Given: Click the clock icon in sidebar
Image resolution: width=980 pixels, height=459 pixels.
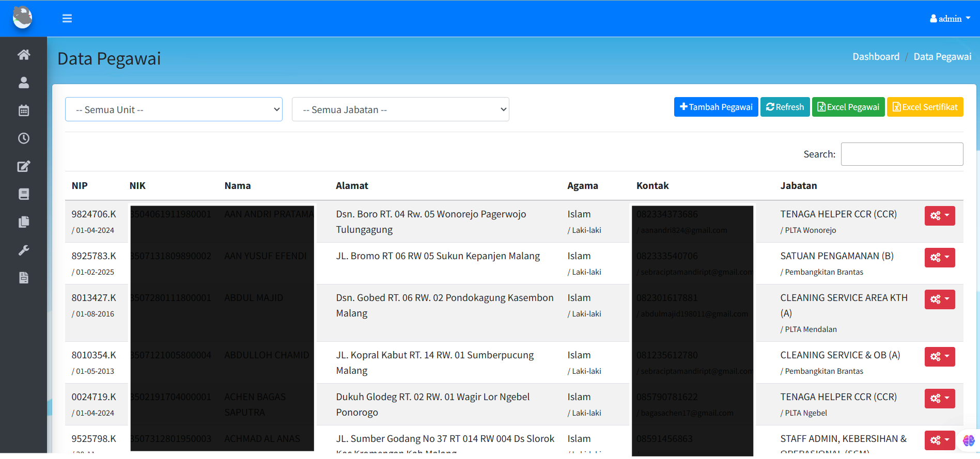Looking at the screenshot, I should coord(24,138).
